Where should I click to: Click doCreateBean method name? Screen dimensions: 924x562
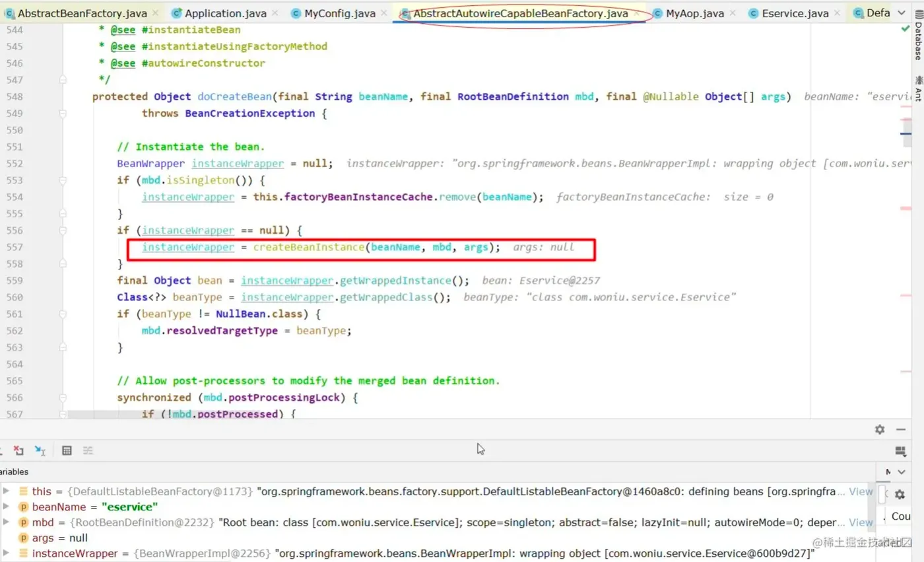tap(235, 96)
